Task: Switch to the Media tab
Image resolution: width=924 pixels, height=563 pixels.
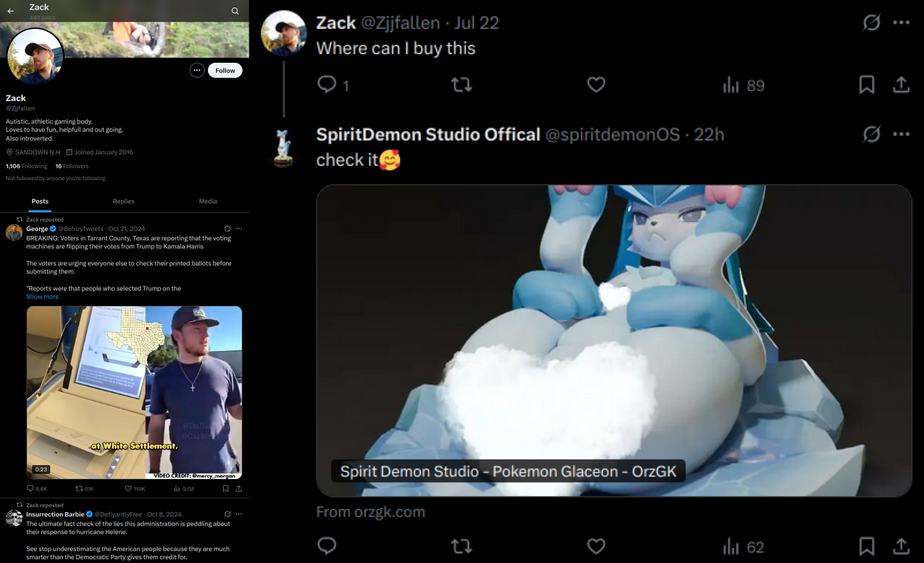Action: pos(208,201)
